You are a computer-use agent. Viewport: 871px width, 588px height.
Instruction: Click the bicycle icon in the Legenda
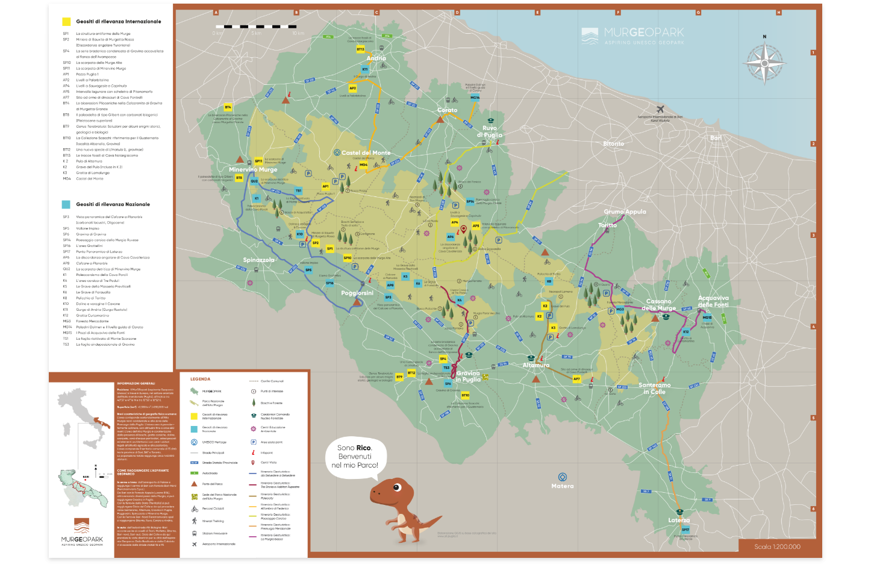click(194, 509)
